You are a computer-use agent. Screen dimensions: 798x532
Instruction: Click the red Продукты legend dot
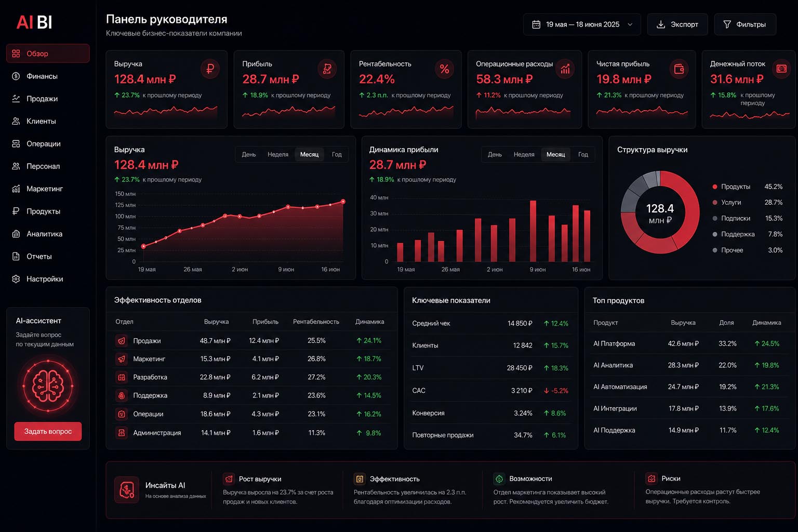coord(715,187)
